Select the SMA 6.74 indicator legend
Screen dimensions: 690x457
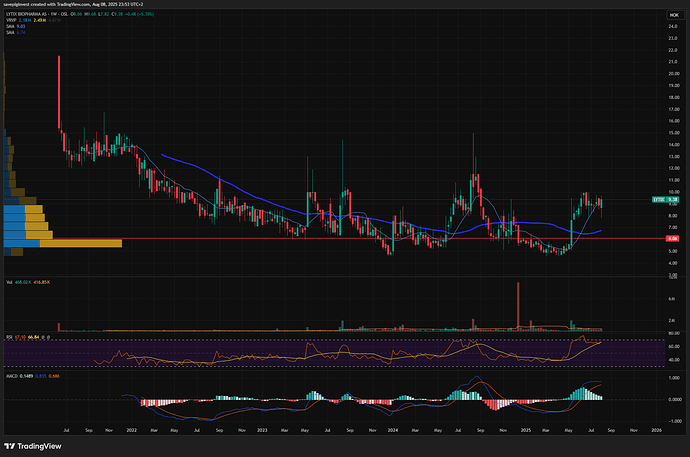(15, 33)
